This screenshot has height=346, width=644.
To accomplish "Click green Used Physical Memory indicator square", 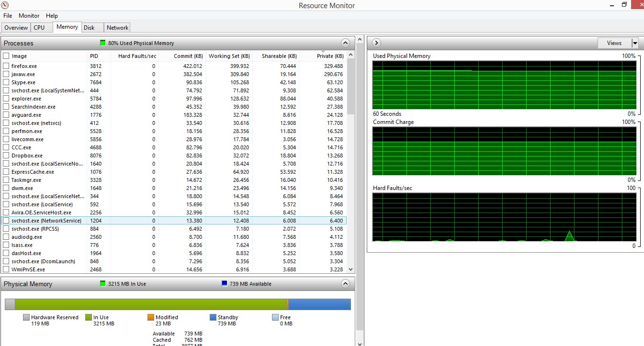I will [x=102, y=43].
